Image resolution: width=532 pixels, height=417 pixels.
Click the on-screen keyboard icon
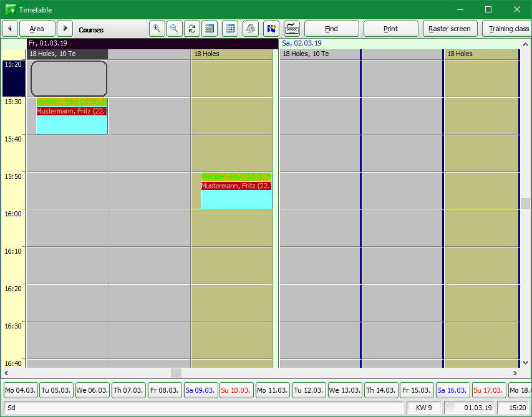point(291,29)
